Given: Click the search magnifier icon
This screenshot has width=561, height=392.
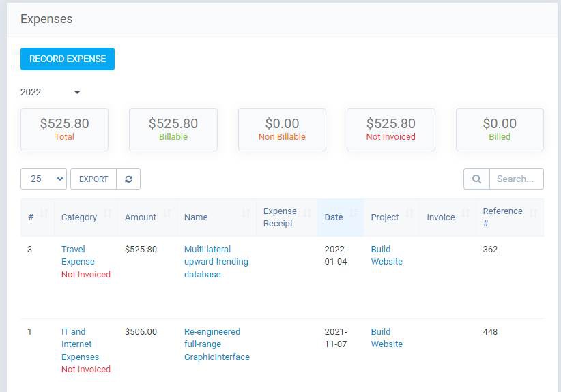Looking at the screenshot, I should (476, 179).
